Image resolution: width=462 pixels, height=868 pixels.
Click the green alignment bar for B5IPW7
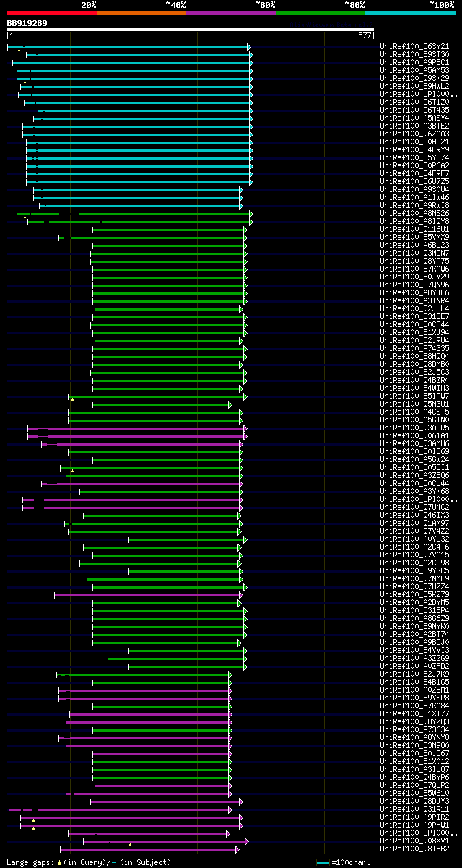coord(157,396)
